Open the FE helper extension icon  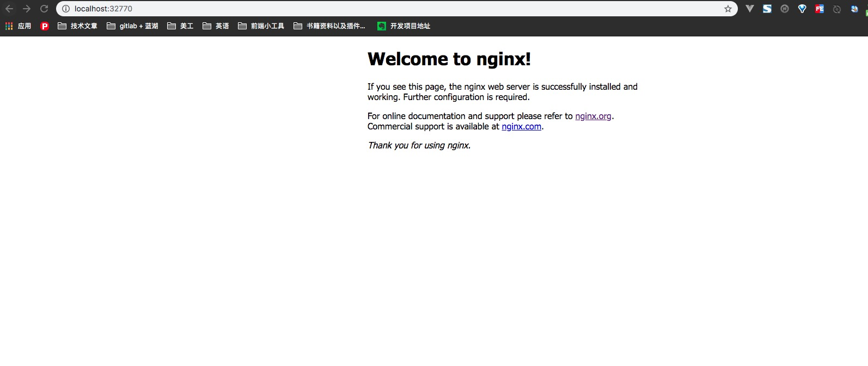click(820, 9)
